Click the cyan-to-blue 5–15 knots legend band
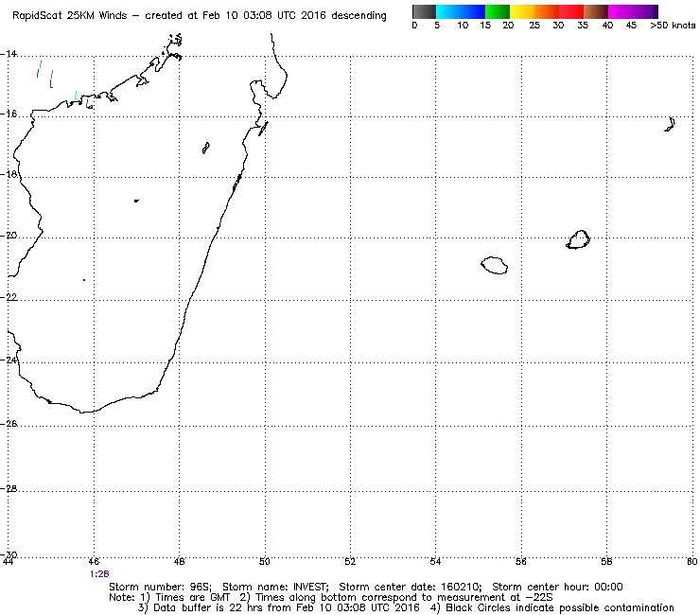This screenshot has height=615, width=700. 461,11
